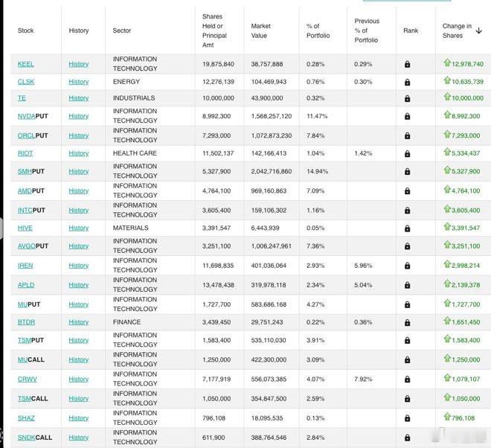The width and height of the screenshot is (491, 448).
Task: Open the APLD stock link
Action: click(26, 285)
